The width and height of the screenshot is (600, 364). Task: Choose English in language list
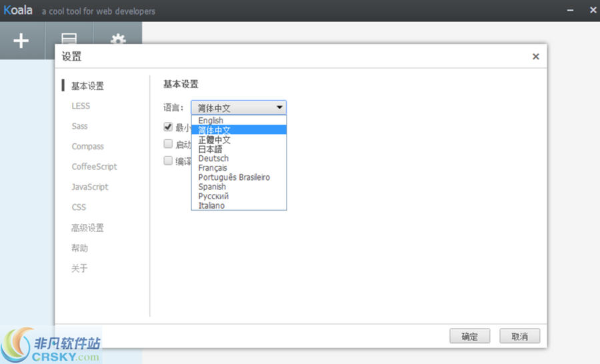(x=239, y=120)
